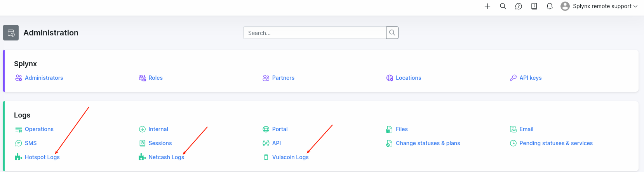Open Operations logs

pos(39,129)
